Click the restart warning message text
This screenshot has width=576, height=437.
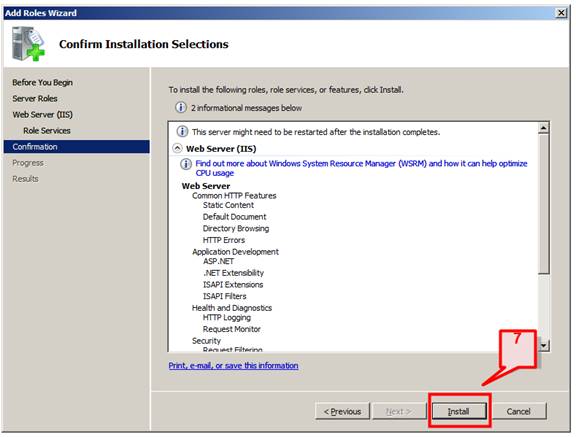tap(316, 132)
